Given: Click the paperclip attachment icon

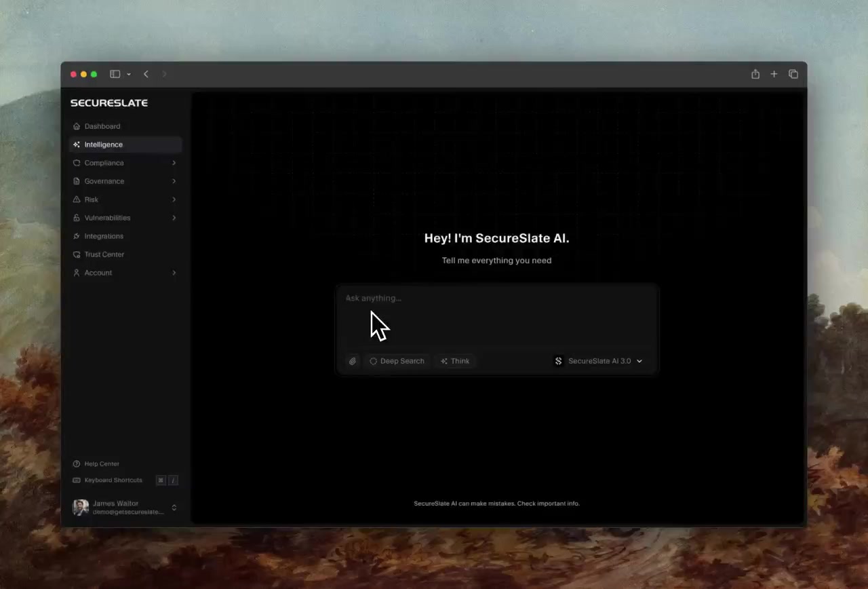Looking at the screenshot, I should [353, 361].
